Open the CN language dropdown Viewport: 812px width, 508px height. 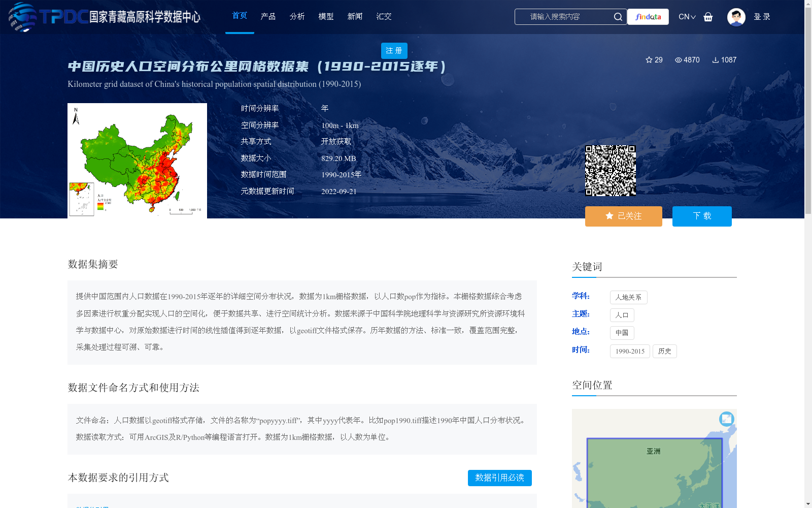click(687, 17)
